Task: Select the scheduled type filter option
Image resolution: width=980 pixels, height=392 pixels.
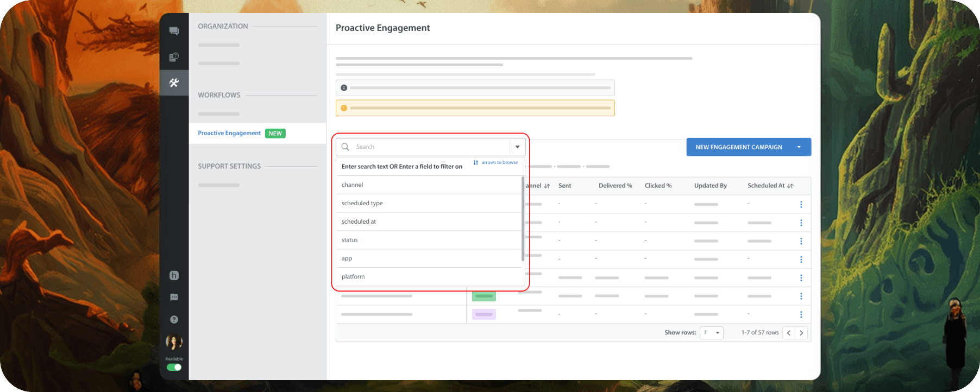Action: (429, 204)
